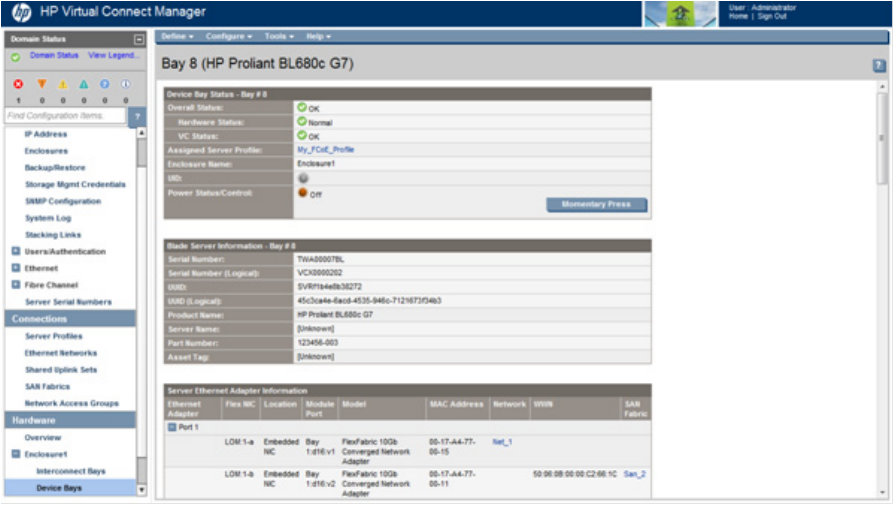Collapse the Port 1 row

(172, 426)
